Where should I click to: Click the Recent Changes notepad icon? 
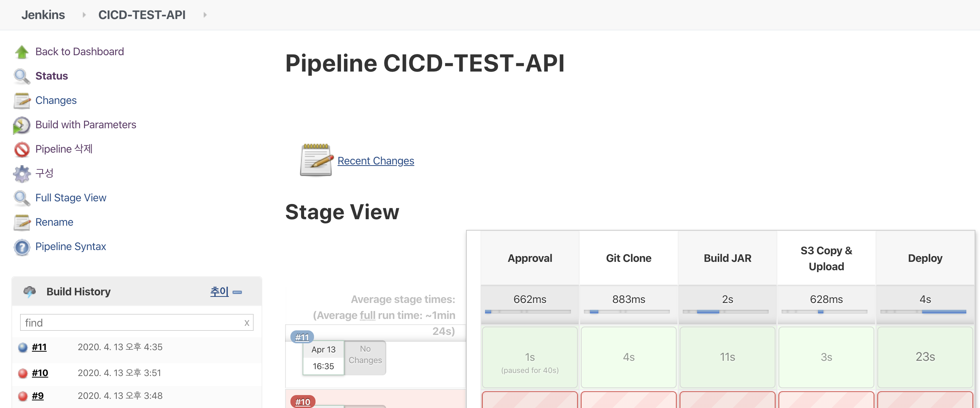click(317, 160)
